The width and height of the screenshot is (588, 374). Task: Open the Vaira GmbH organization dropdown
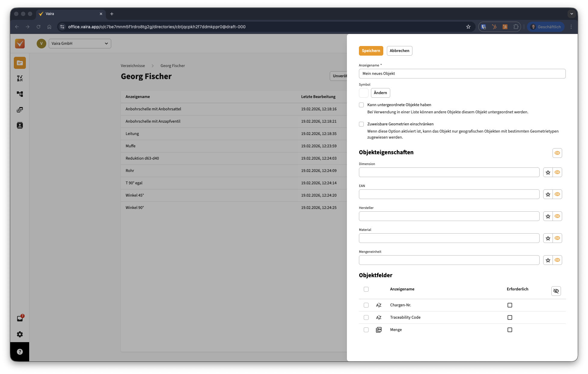click(x=80, y=44)
